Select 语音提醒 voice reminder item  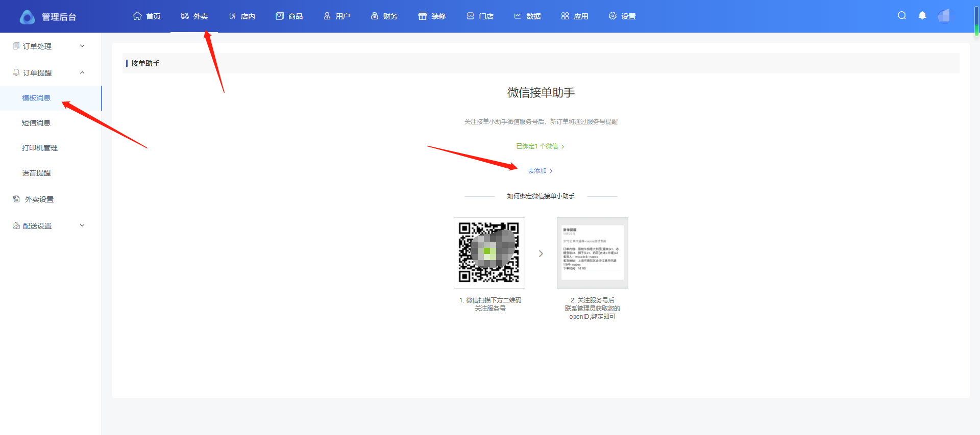(x=36, y=173)
